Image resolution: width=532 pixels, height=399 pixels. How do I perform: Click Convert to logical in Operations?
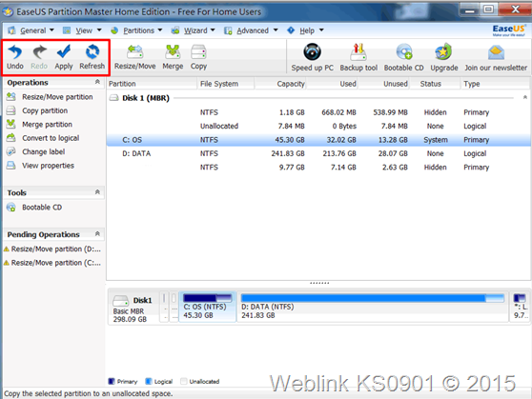click(x=51, y=138)
